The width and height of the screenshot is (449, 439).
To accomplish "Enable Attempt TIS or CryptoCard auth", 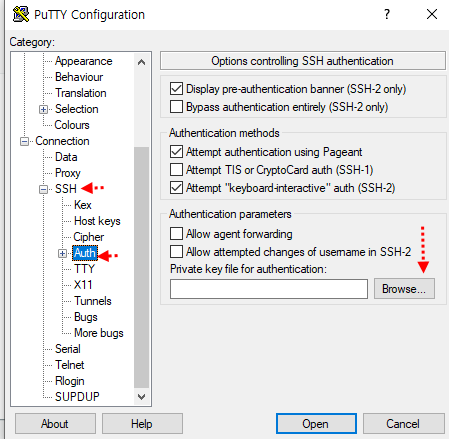I will tap(176, 170).
